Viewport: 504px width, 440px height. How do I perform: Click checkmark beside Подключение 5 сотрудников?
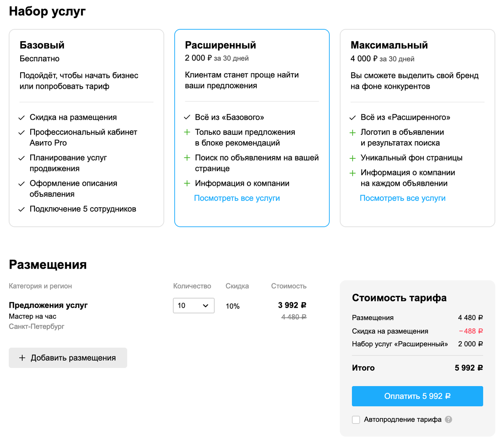[x=22, y=209]
